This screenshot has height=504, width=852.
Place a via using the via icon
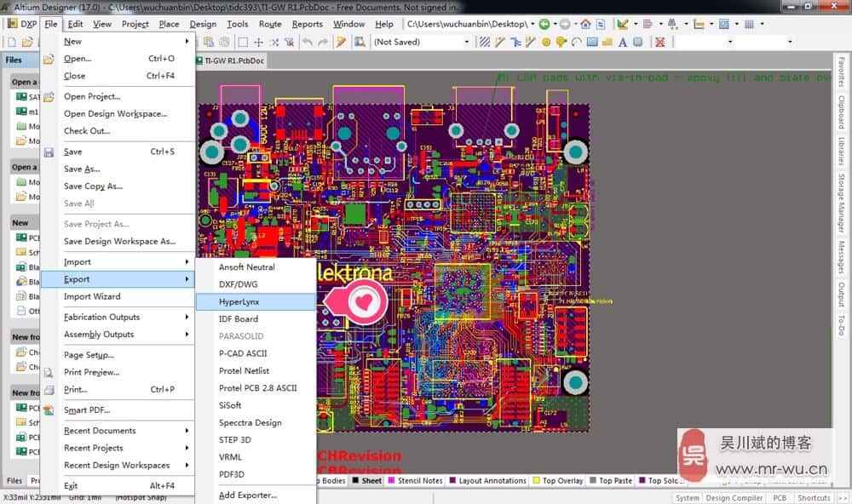point(561,42)
